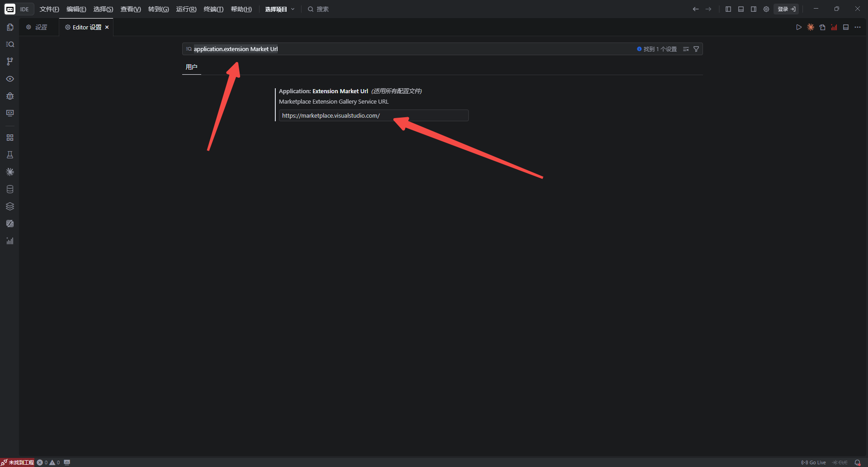Image resolution: width=868 pixels, height=467 pixels.
Task: Open the bar chart analytics view in sidebar
Action: click(10, 241)
